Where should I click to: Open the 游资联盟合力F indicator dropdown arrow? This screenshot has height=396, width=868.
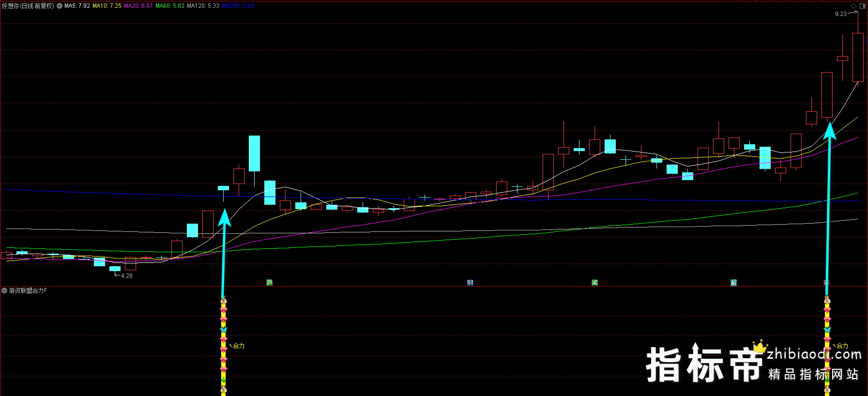click(x=4, y=290)
